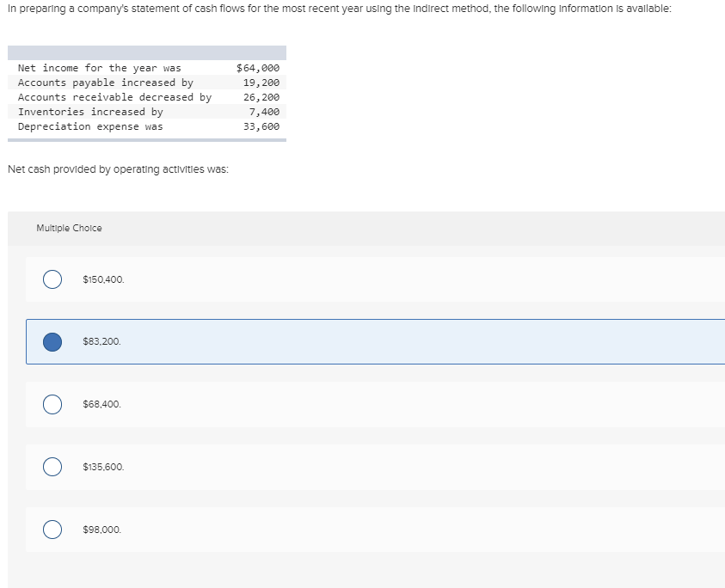Screen dimensions: 725x588
Task: Click the $64,000 value cell
Action: tap(258, 68)
